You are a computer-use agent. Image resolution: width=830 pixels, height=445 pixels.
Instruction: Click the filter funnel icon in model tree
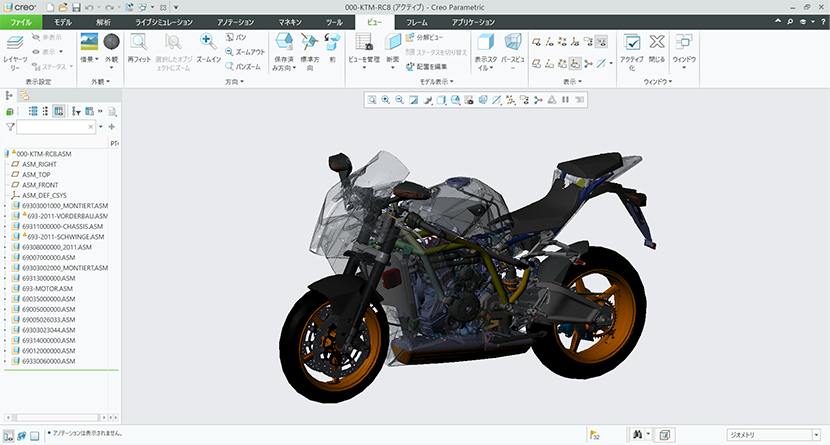10,126
